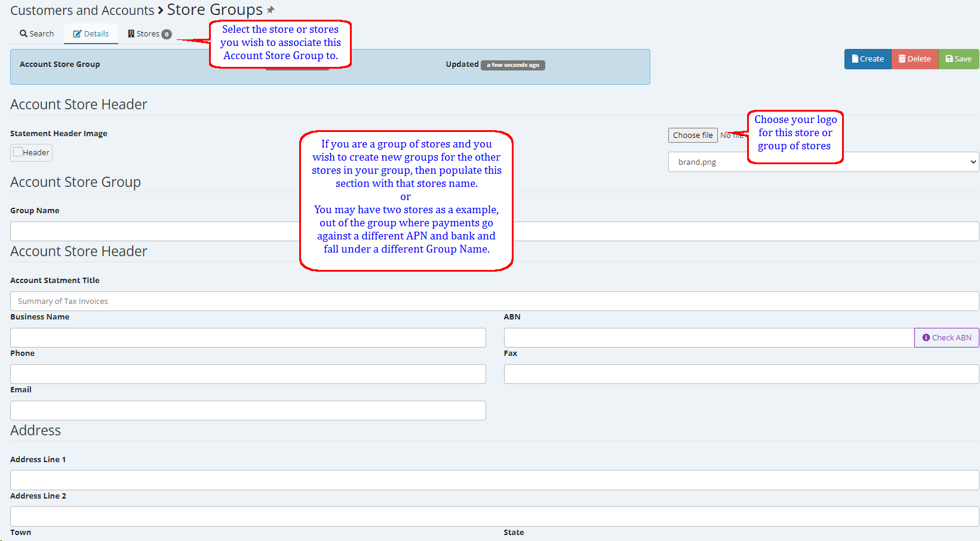Click the pin icon beside Store Groups
This screenshot has height=541, width=980.
[271, 10]
